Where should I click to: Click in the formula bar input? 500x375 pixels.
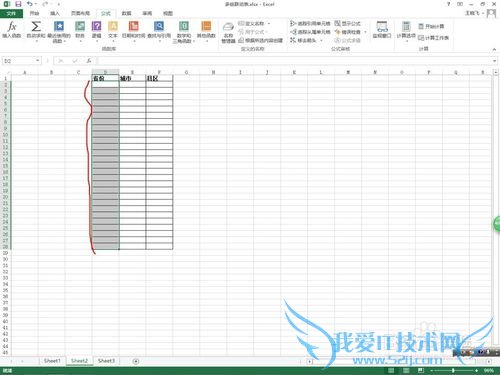click(x=293, y=61)
